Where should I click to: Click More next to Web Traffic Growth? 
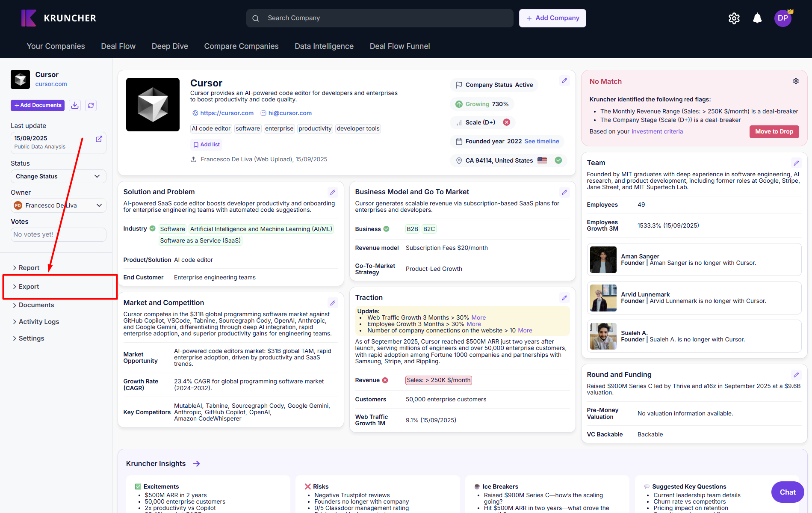pos(478,318)
